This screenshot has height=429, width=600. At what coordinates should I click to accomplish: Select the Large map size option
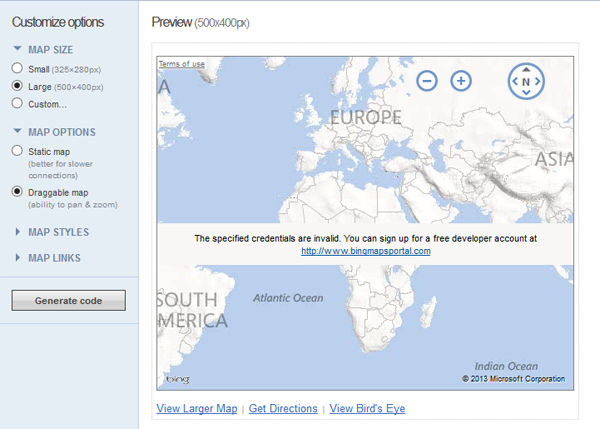(17, 86)
